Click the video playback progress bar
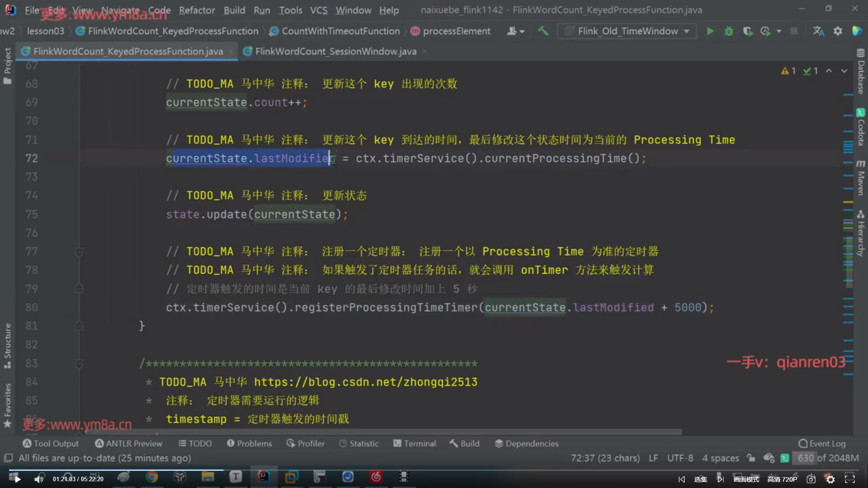 click(316, 470)
